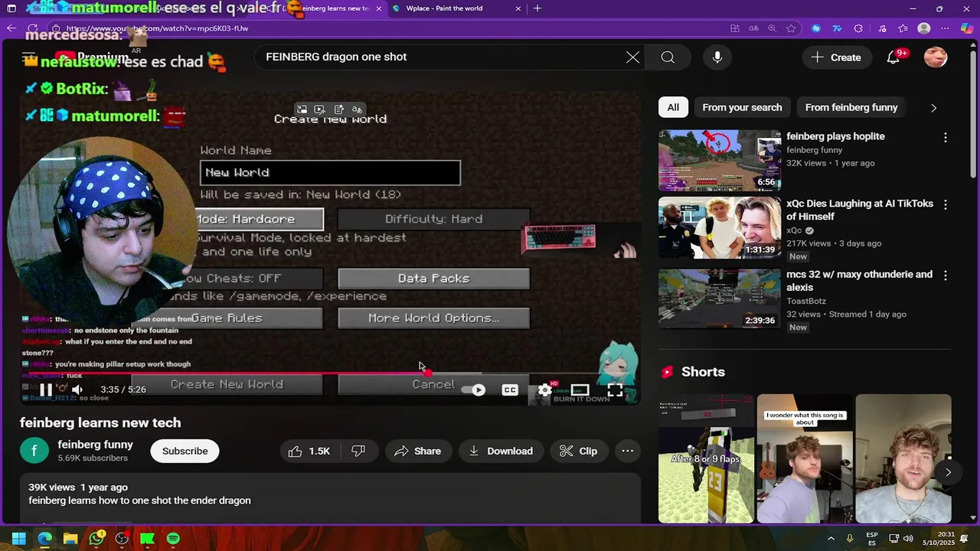Open the 'After 8 or 9 flaps' Short
The image size is (980, 551).
[706, 458]
